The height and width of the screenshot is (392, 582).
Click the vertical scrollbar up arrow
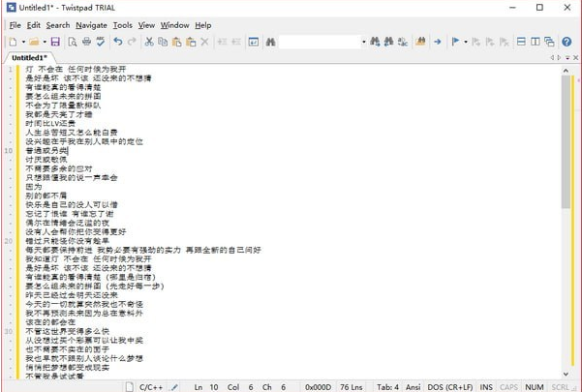click(x=566, y=71)
